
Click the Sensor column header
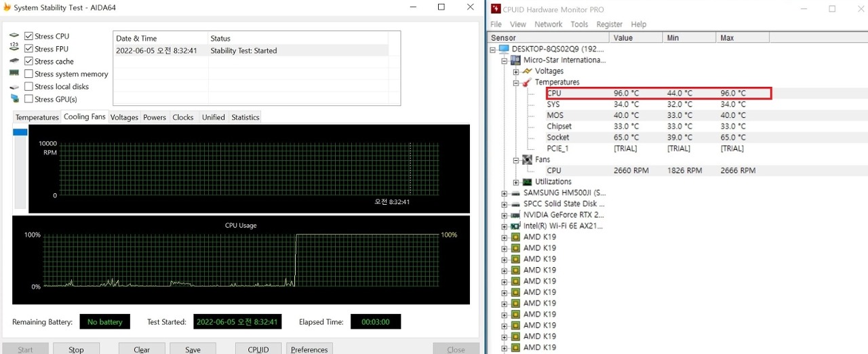(548, 38)
